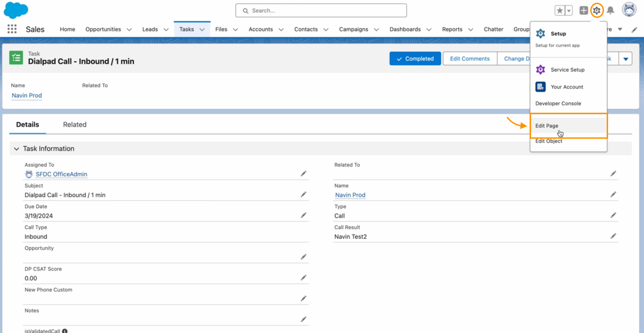Select Service Setup menu item
The height and width of the screenshot is (333, 644).
(x=568, y=70)
